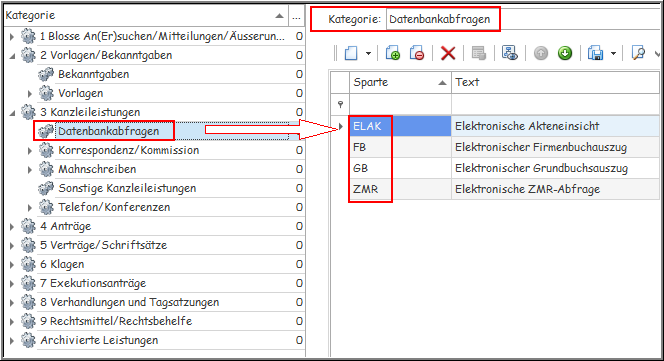Select Sonstige Kanzleileistungen in the tree
664x361 pixels.
point(127,188)
